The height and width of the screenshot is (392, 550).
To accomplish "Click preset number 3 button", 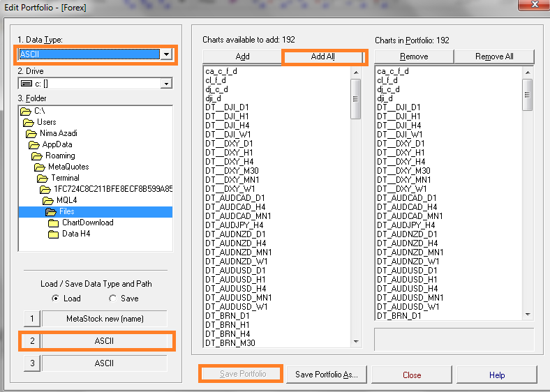I will (x=32, y=363).
